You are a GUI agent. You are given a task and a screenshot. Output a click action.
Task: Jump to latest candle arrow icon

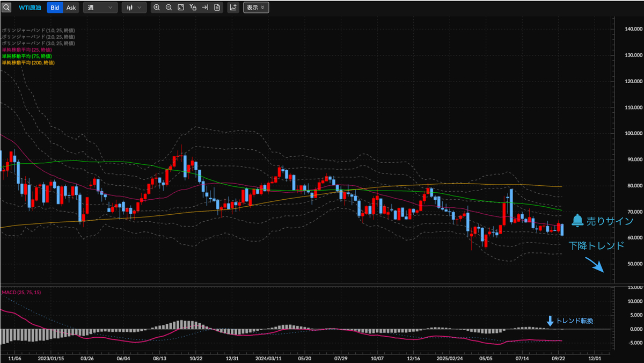pos(204,8)
